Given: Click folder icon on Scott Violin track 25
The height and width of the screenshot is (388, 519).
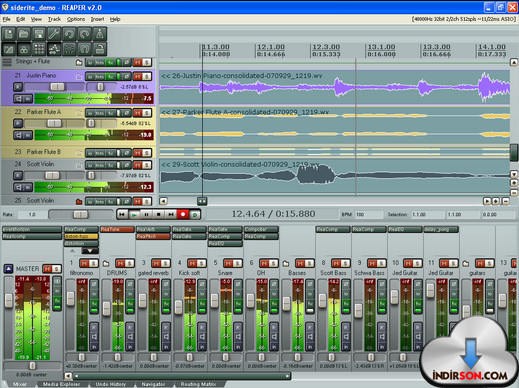Looking at the screenshot, I should (79, 202).
